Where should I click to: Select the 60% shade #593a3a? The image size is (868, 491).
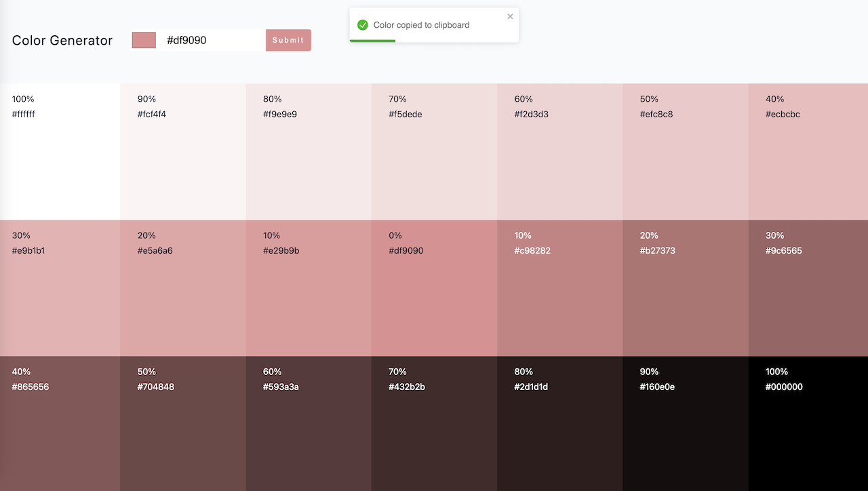pyautogui.click(x=309, y=423)
